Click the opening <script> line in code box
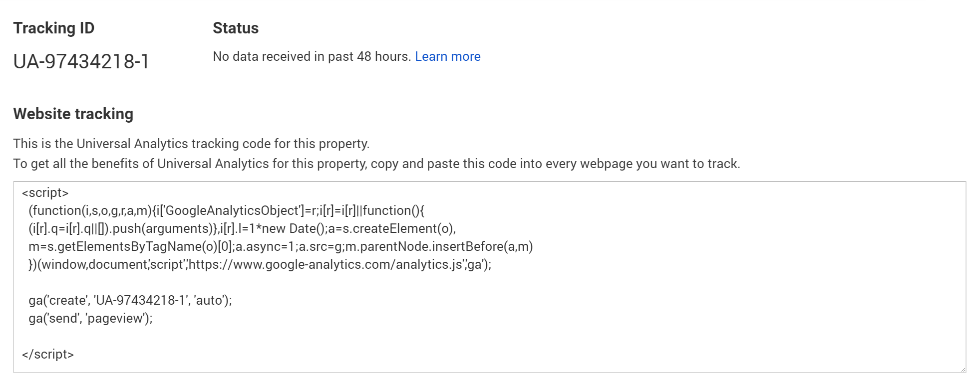Image resolution: width=980 pixels, height=388 pixels. tap(45, 193)
